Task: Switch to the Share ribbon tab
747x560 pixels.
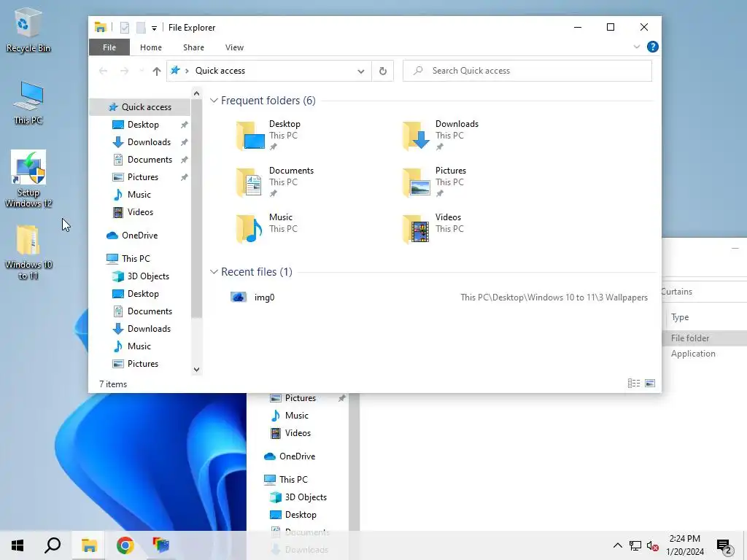Action: 193,47
